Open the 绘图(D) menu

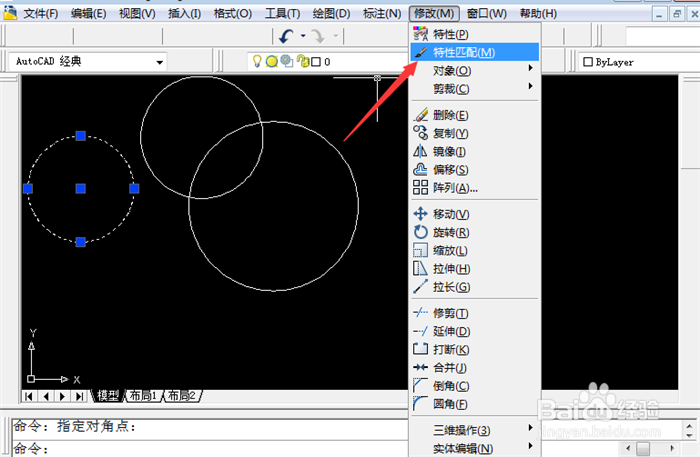pyautogui.click(x=331, y=14)
